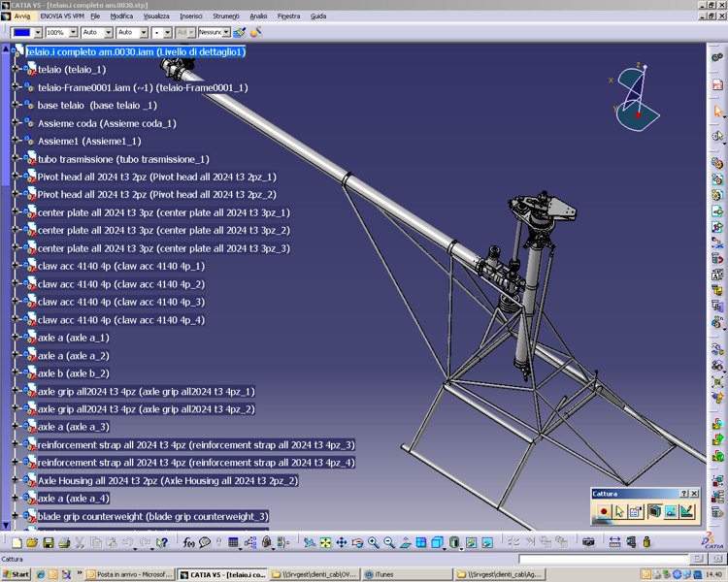Select the Pan view tool
Image resolution: width=728 pixels, height=582 pixels.
point(341,543)
